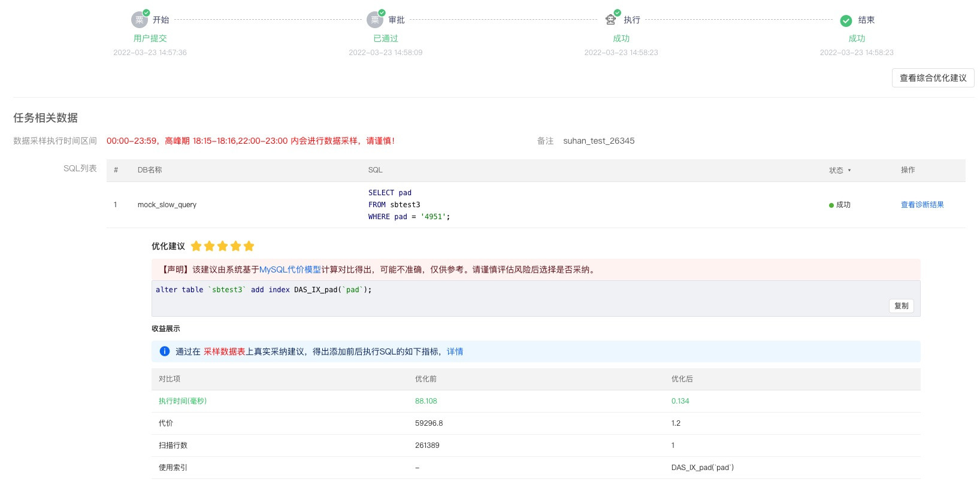Click 采样数据表 red text
Screen dimensions: 980x494
pos(225,351)
